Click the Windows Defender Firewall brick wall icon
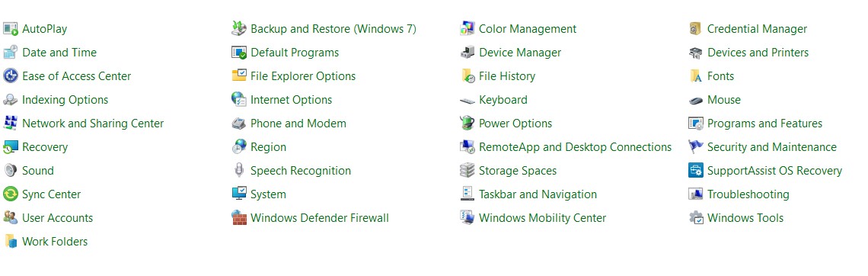 coord(238,218)
